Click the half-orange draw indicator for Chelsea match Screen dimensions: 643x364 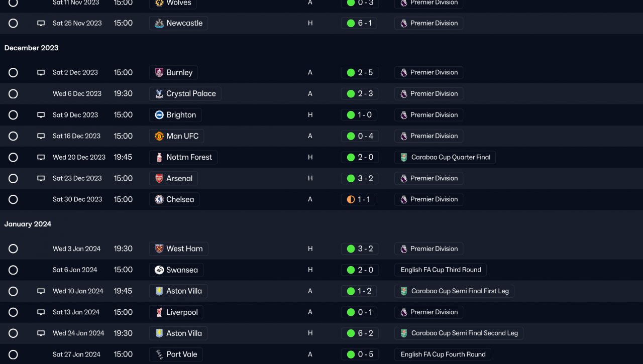pos(351,199)
